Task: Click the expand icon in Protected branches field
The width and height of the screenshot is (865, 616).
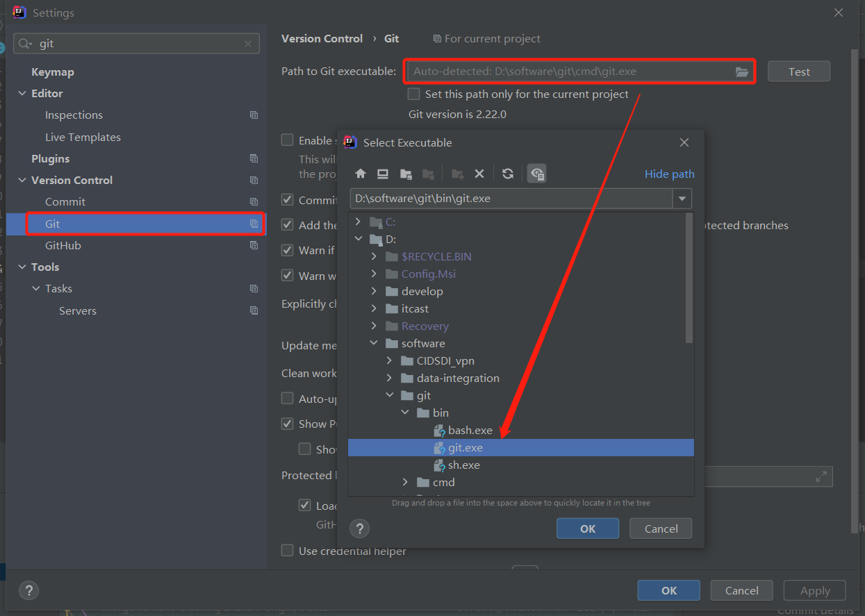Action: pyautogui.click(x=821, y=476)
